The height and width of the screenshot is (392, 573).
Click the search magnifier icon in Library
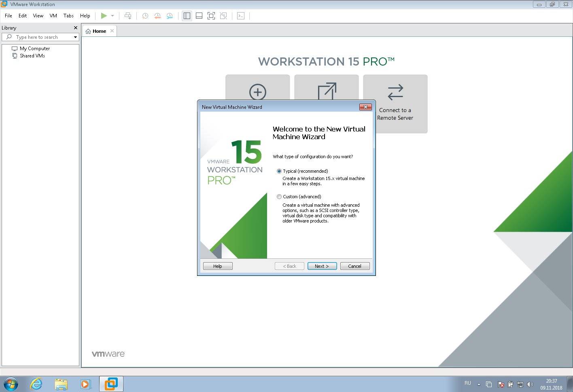pos(9,37)
